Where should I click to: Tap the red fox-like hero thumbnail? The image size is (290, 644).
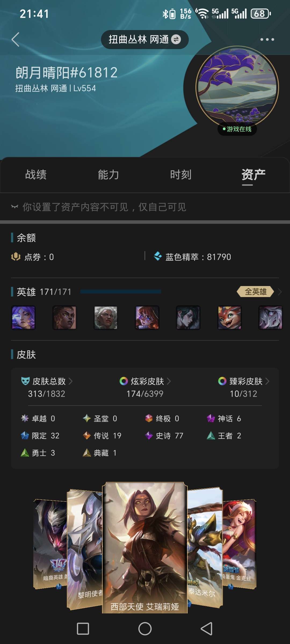[230, 318]
